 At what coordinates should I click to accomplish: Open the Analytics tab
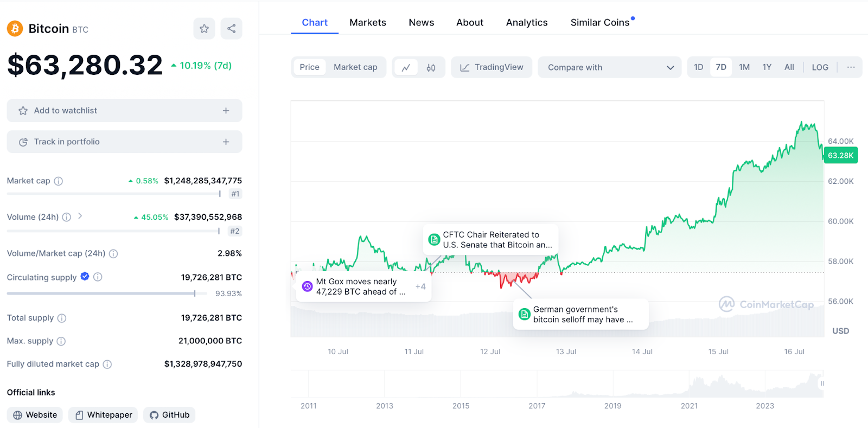coord(527,22)
